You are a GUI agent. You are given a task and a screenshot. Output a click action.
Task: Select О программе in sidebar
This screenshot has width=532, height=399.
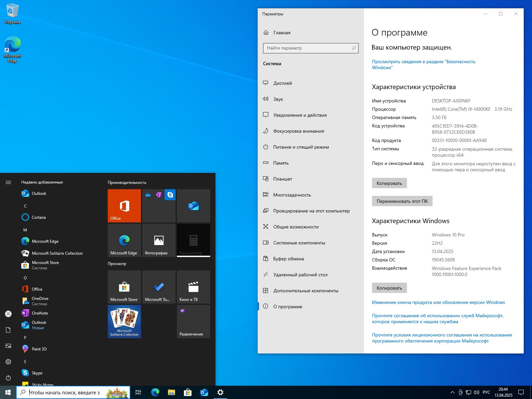point(311,307)
